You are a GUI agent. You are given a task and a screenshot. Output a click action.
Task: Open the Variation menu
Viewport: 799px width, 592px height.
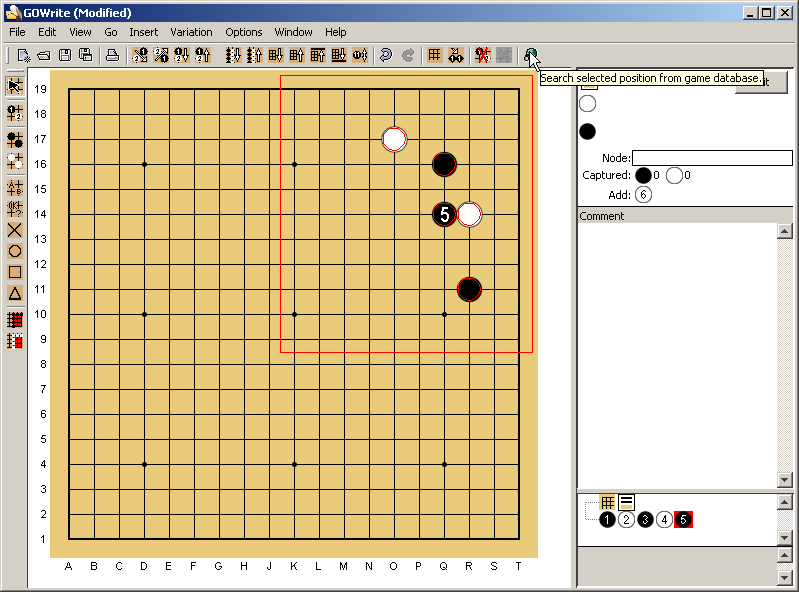[191, 32]
